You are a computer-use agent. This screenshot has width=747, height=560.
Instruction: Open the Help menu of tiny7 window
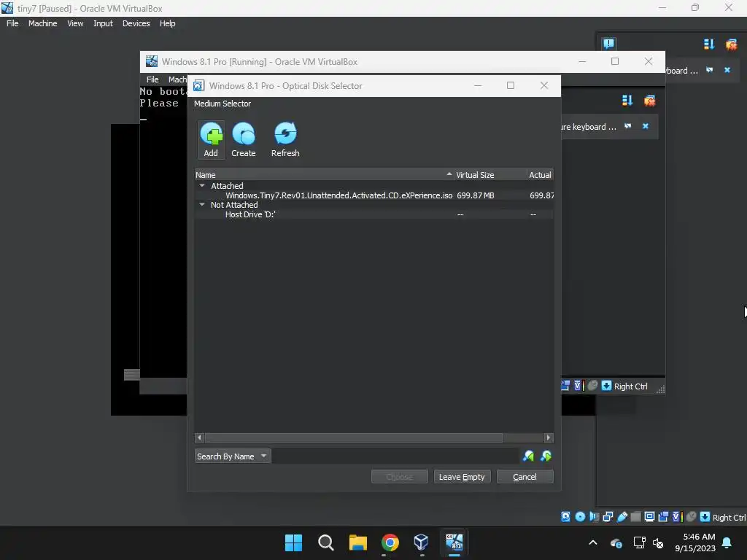tap(167, 23)
